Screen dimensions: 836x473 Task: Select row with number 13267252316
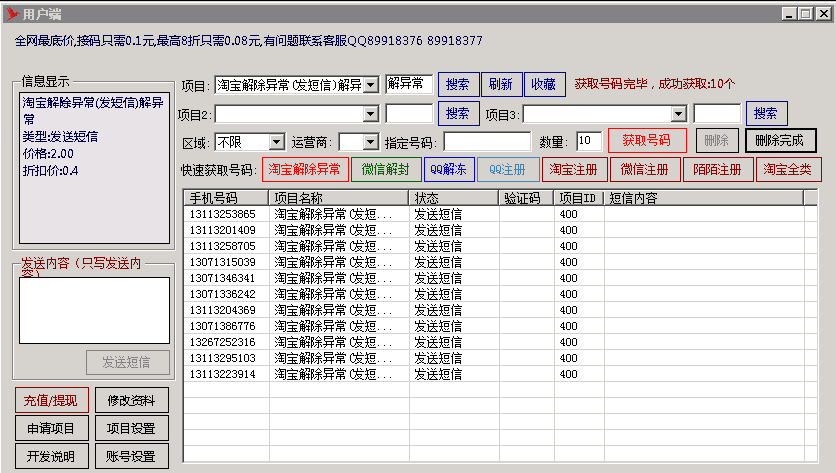[500, 342]
